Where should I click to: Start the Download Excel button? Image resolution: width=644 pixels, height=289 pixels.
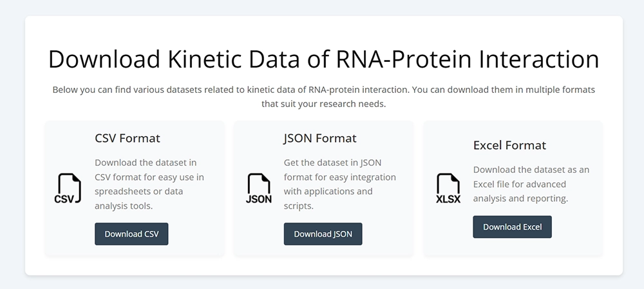tap(512, 227)
